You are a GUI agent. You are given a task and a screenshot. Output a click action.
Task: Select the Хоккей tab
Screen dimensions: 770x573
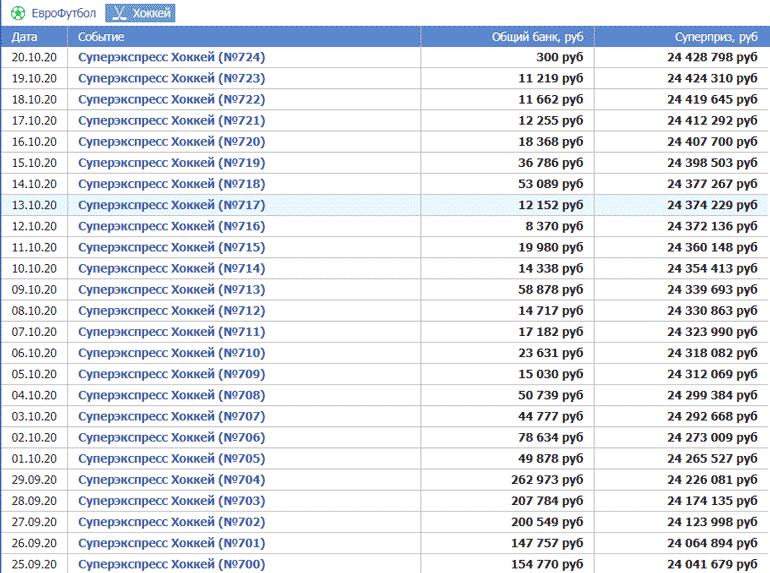click(151, 13)
